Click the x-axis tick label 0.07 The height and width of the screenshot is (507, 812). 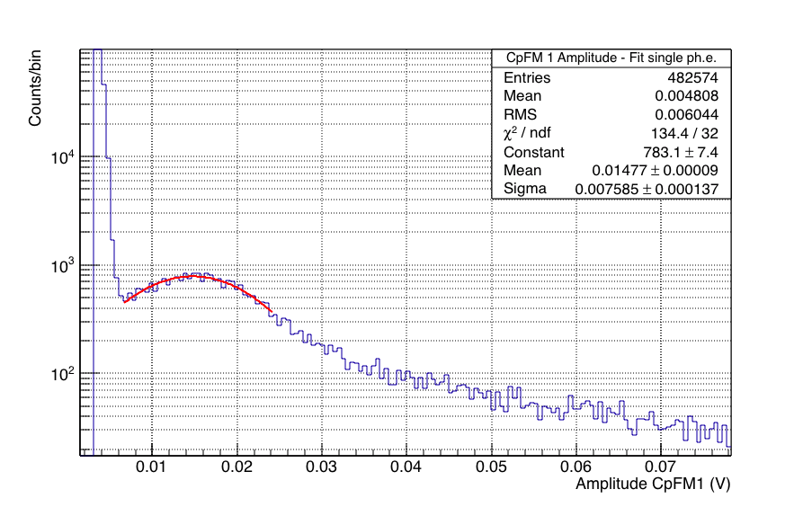[x=661, y=467]
